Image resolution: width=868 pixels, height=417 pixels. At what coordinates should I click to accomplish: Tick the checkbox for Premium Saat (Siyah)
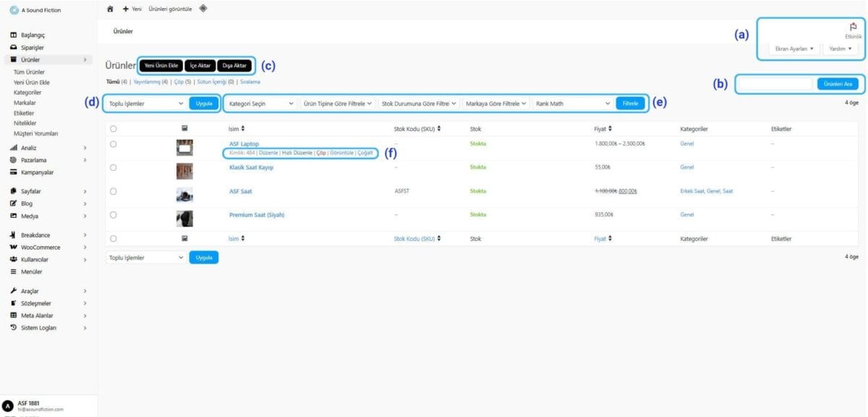(114, 215)
